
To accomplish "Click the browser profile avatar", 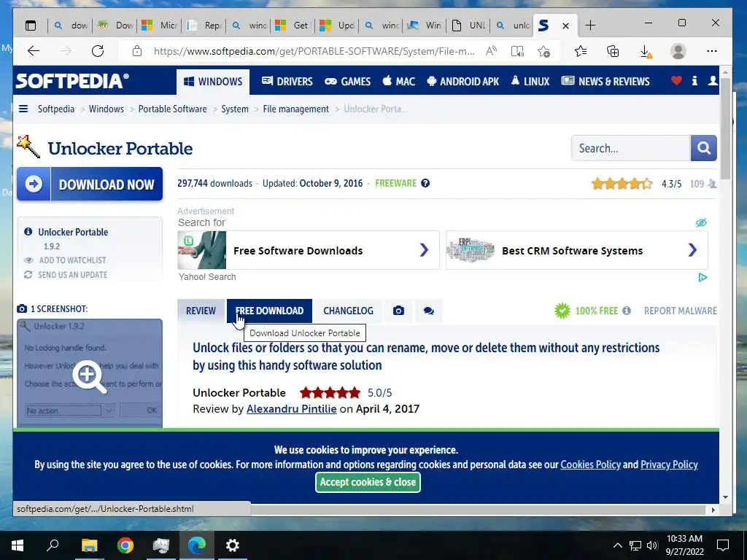I will point(678,51).
